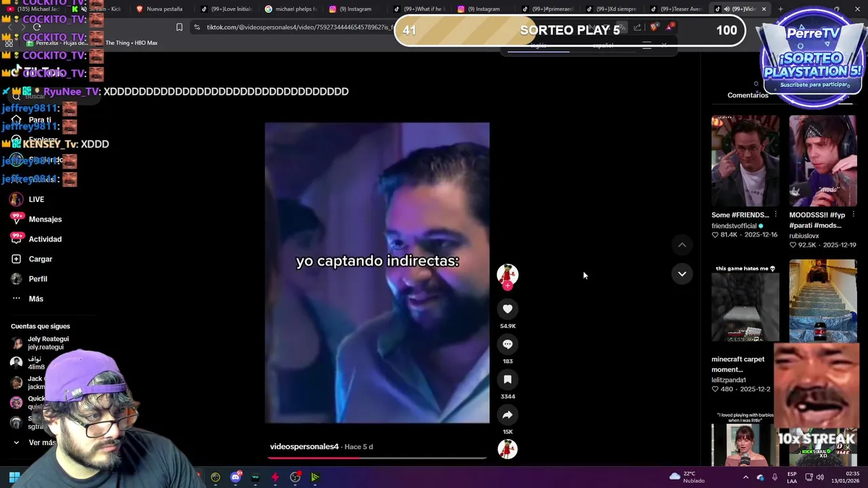
Task: Click the Cargar plus icon
Action: point(16,259)
